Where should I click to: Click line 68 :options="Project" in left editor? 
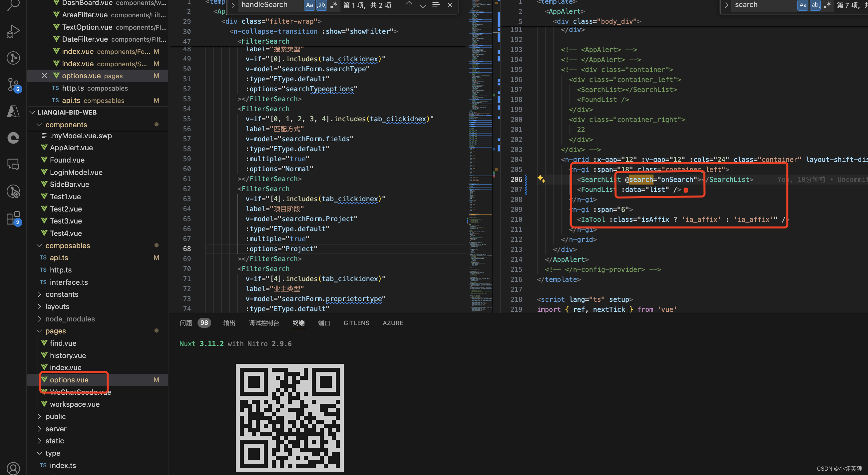(281, 248)
